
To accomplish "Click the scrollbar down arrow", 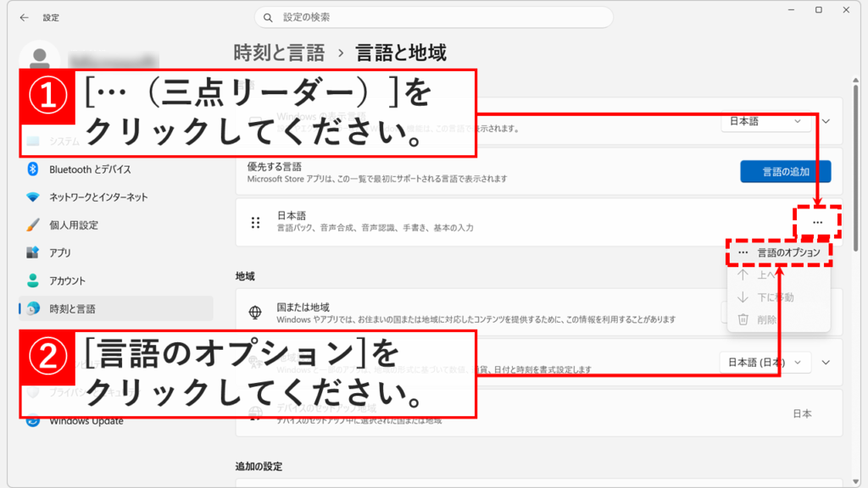I will (x=856, y=481).
